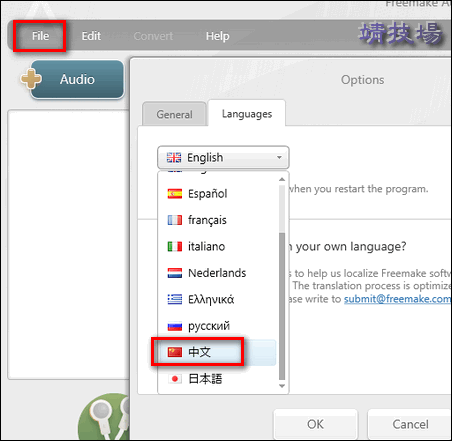Choose Nederlands from the language list
The height and width of the screenshot is (441, 452).
[217, 273]
